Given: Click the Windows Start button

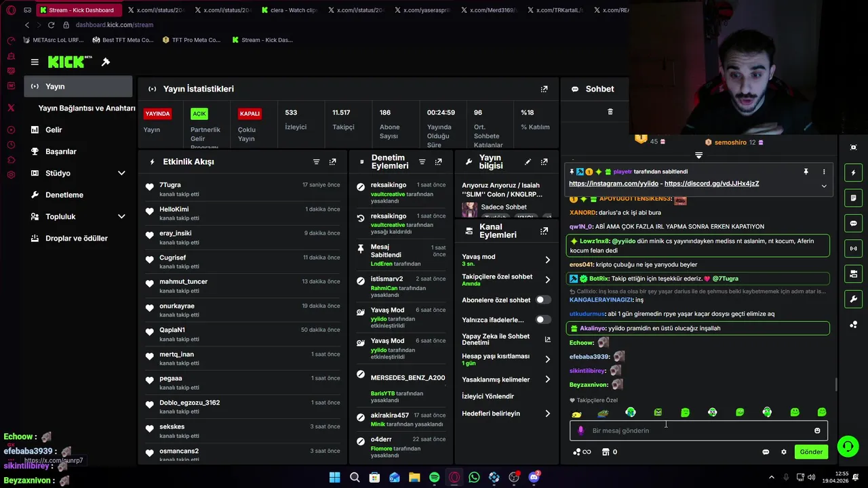Looking at the screenshot, I should click(334, 478).
